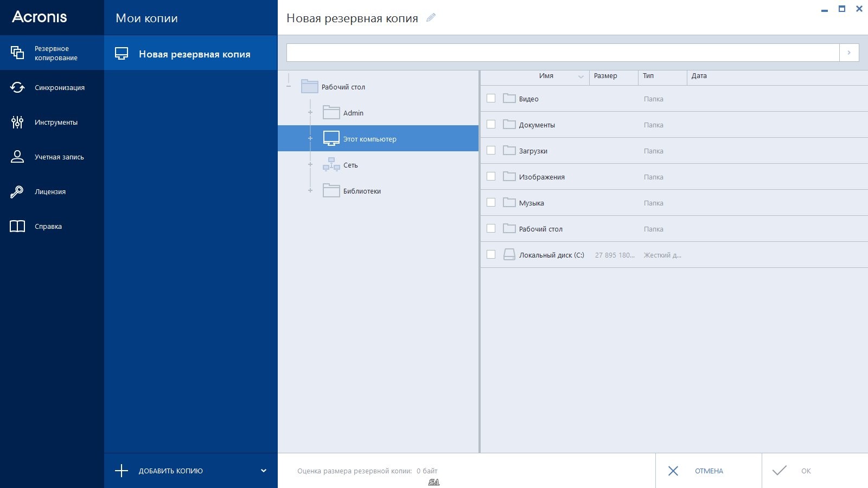Image resolution: width=868 pixels, height=488 pixels.
Task: Click the Видео folder icon in list
Action: [509, 98]
